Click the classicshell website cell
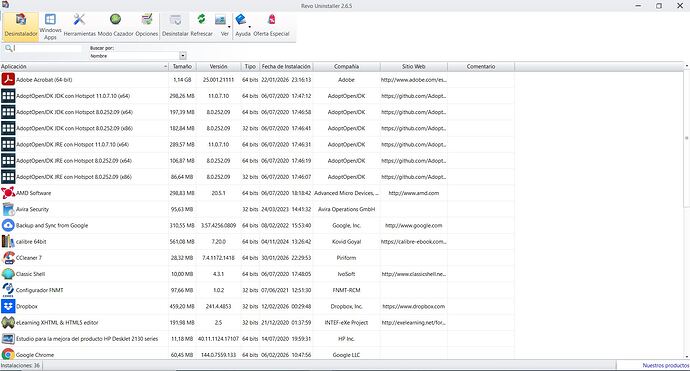Image resolution: width=690 pixels, height=371 pixels. pos(414,274)
